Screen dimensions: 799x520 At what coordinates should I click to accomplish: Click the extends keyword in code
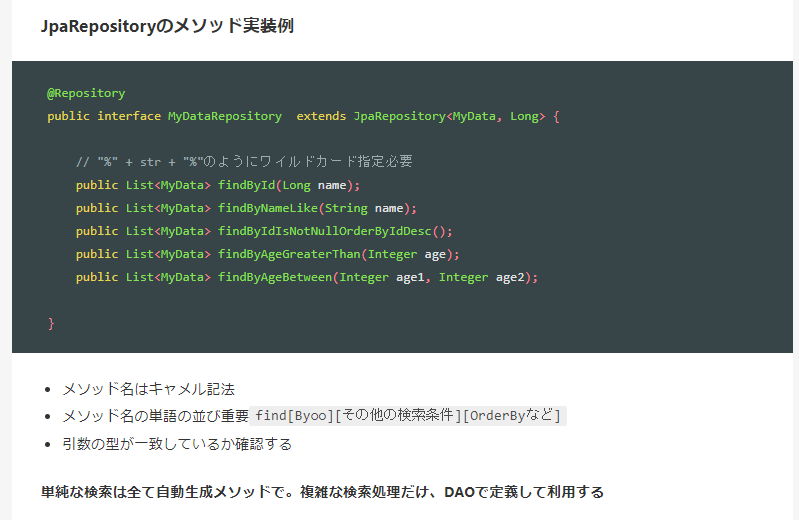321,116
